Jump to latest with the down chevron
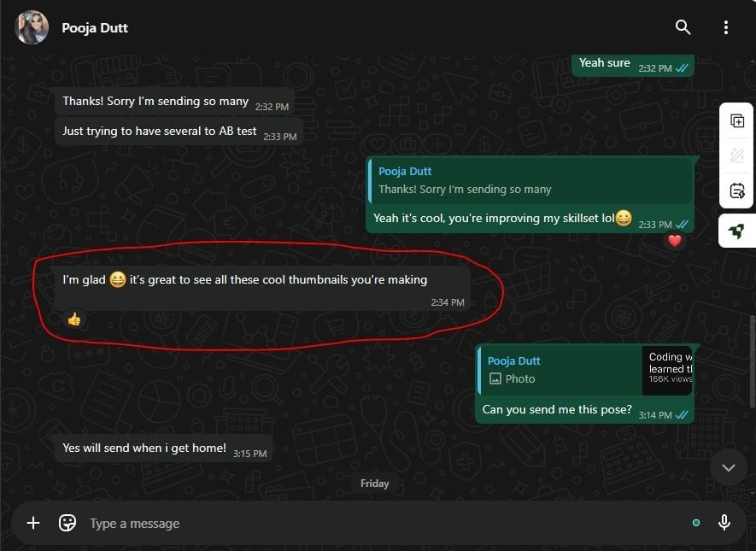The width and height of the screenshot is (756, 551). [729, 467]
